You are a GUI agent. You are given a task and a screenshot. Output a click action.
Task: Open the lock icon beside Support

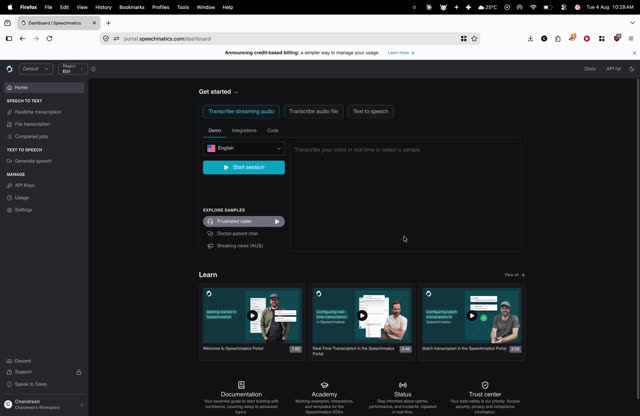79,372
